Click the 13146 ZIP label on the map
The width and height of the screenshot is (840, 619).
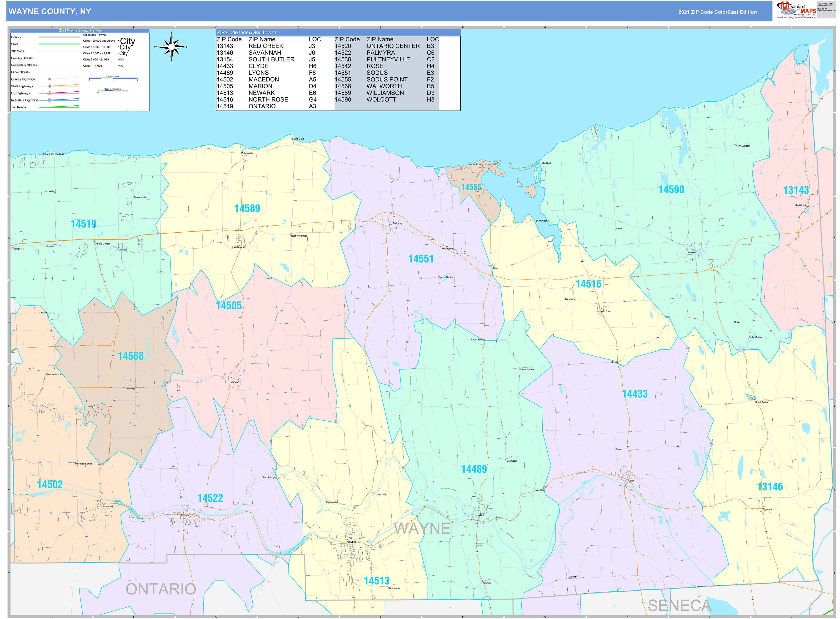click(x=770, y=487)
